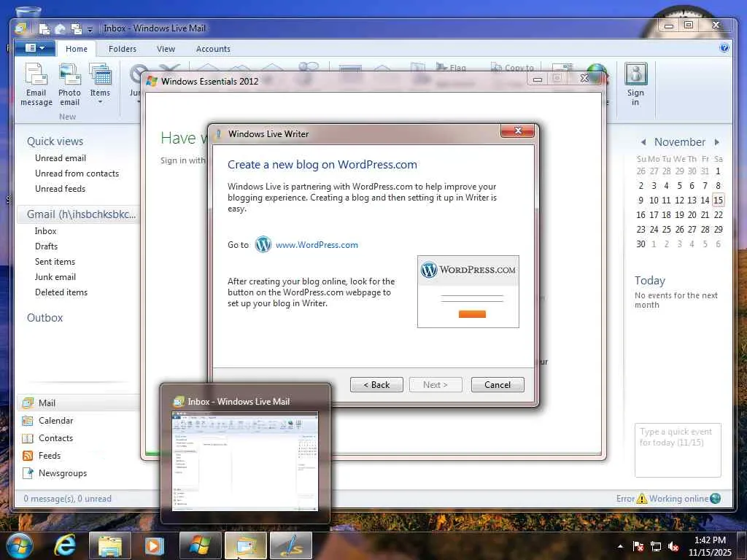Open the Deleted items folder
The image size is (747, 560).
(61, 292)
